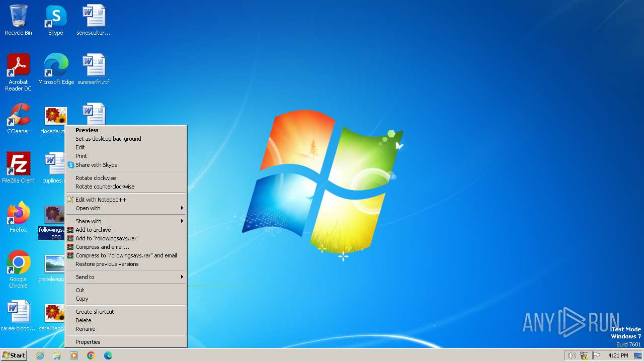Screen dimensions: 644x362
Task: Select Copy in the context menu
Action: (x=126, y=299)
